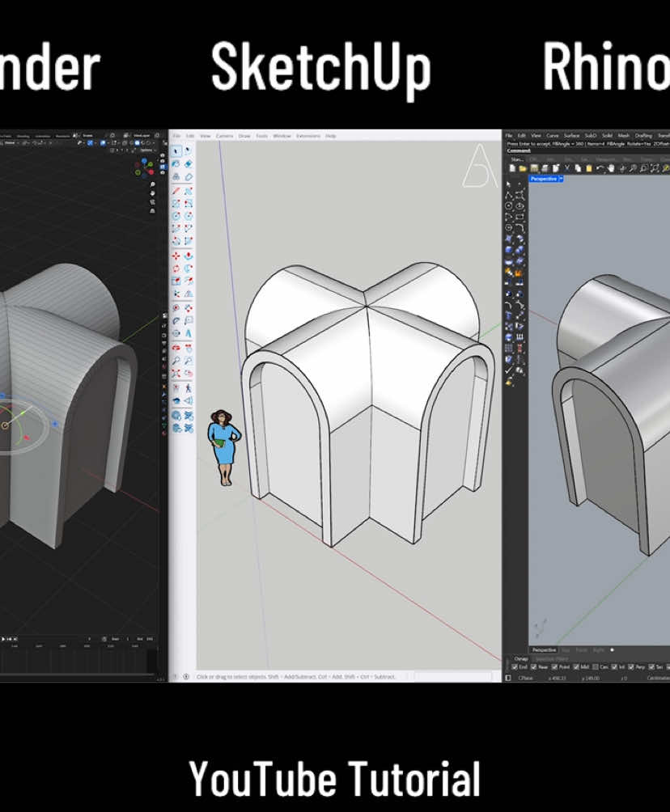Activate the SketchUp Push/Pull tool
This screenshot has width=670, height=812.
[x=189, y=256]
